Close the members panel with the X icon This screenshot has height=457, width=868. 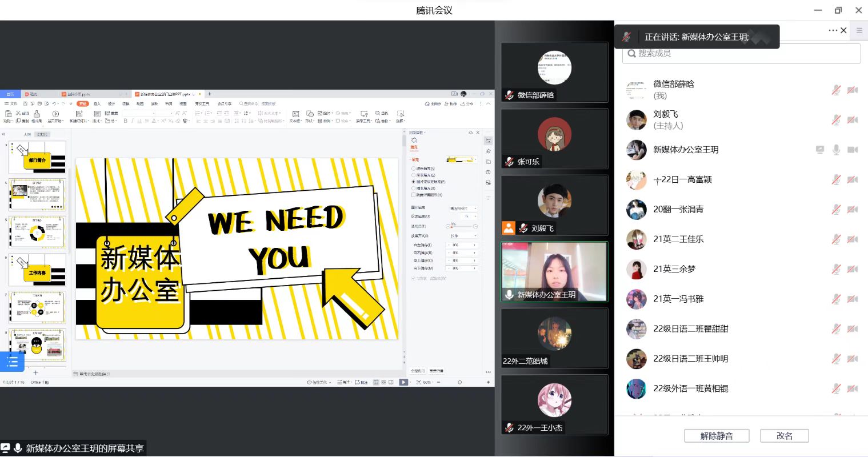coord(843,30)
